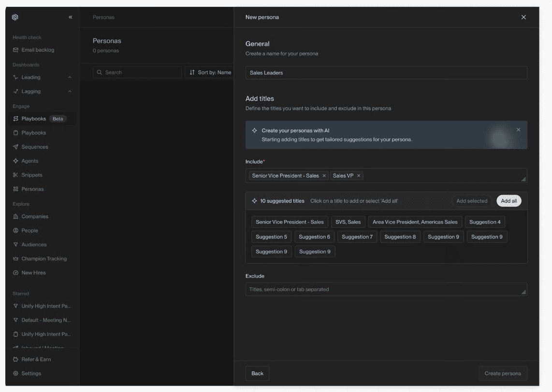The image size is (552, 392).
Task: Remove the Sales VP tag
Action: coord(358,176)
